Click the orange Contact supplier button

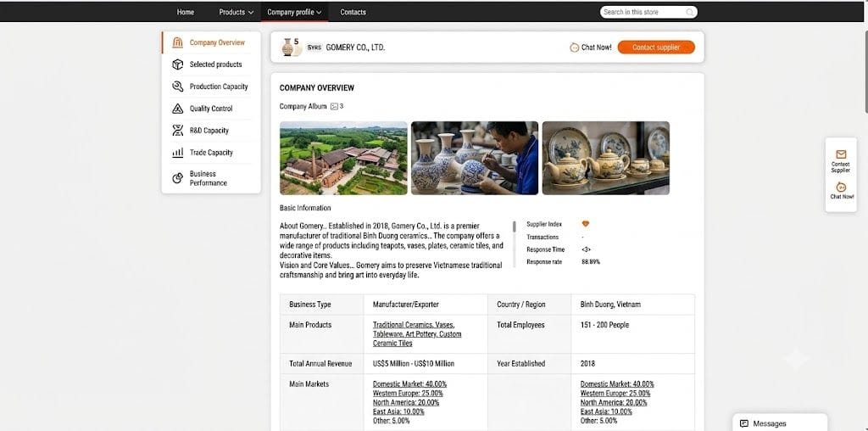[656, 48]
